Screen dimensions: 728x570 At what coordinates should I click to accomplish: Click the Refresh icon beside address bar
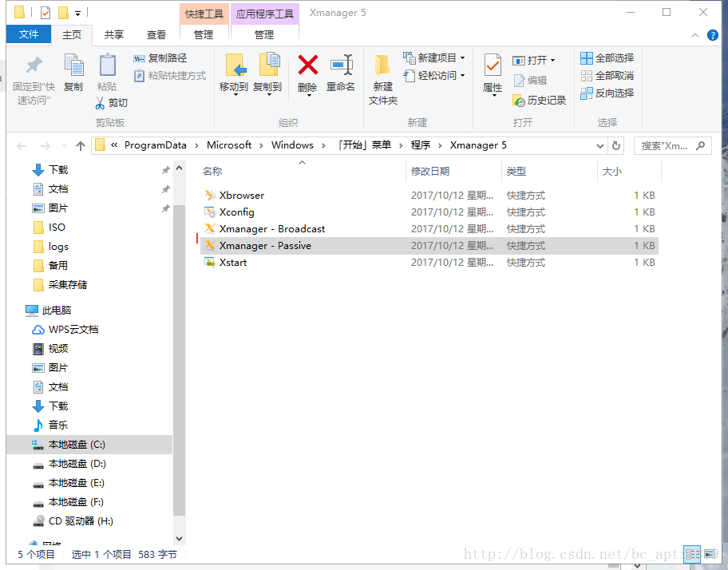(x=615, y=146)
